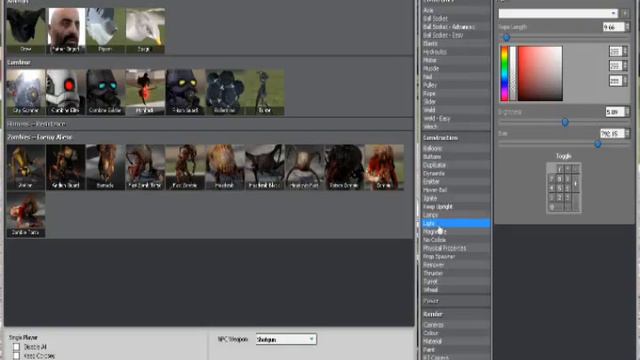
Task: Spawn the Seagull NPC
Action: 145,30
